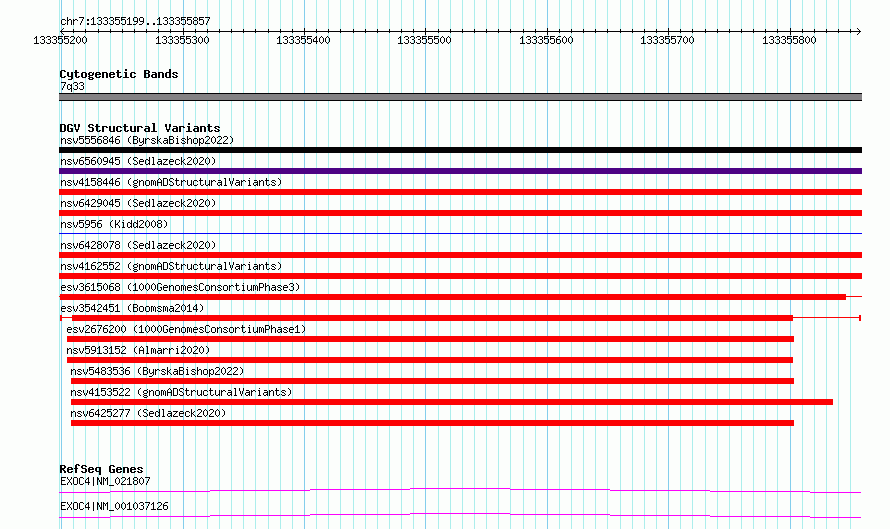Image resolution: width=890 pixels, height=529 pixels.
Task: Click the red bar of nsv6429045
Action: 460,213
